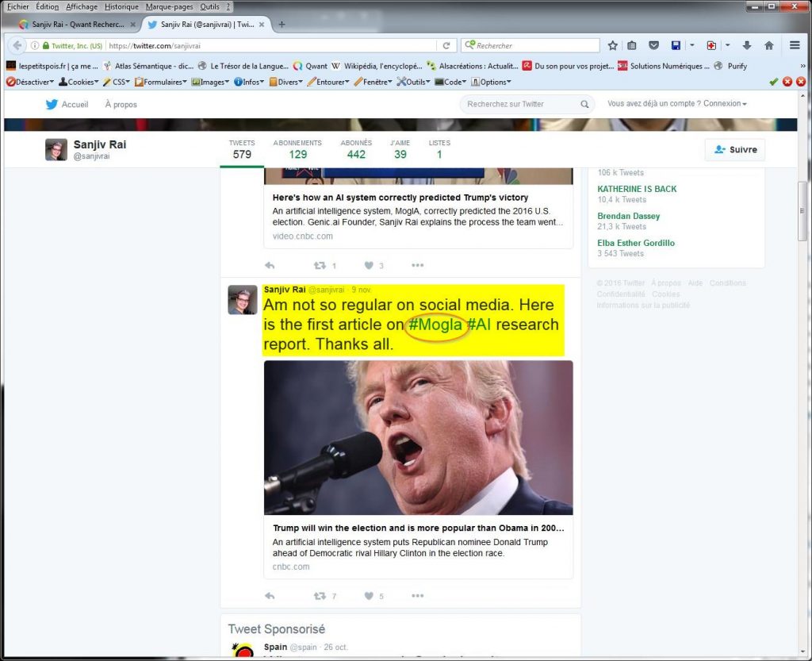The height and width of the screenshot is (661, 812).
Task: Open the Pocket icon in toolbar
Action: [x=653, y=45]
